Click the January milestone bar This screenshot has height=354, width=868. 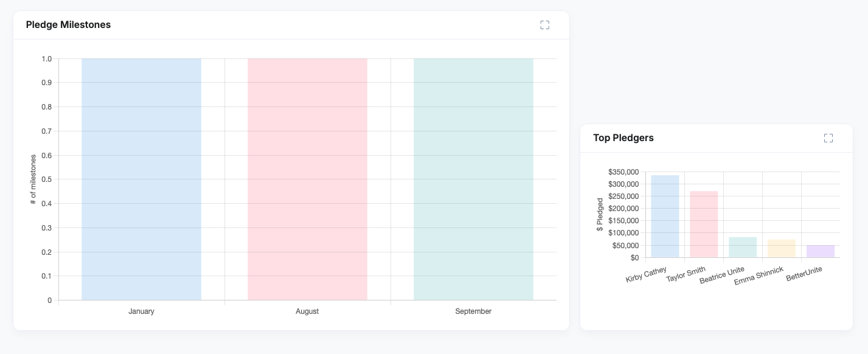coord(141,179)
